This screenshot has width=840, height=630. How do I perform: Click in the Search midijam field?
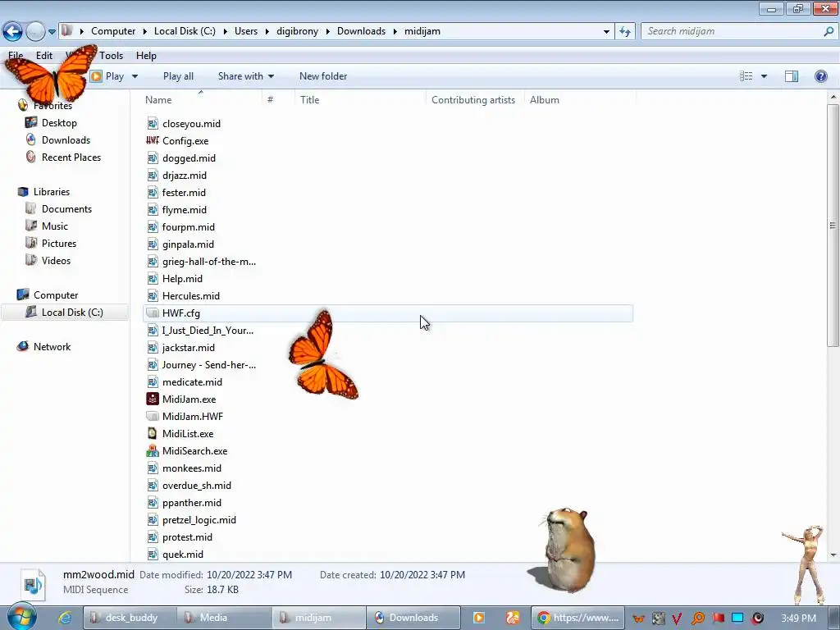[x=733, y=31]
